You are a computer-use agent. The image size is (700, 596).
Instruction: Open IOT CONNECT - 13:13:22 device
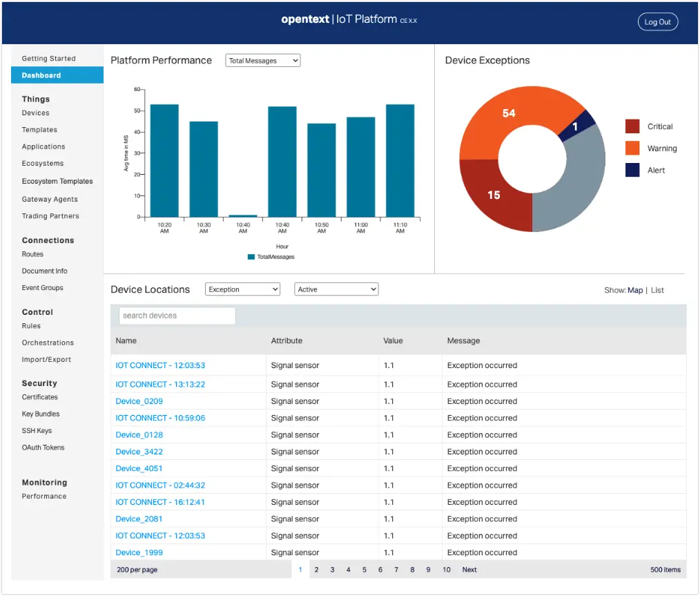point(160,385)
